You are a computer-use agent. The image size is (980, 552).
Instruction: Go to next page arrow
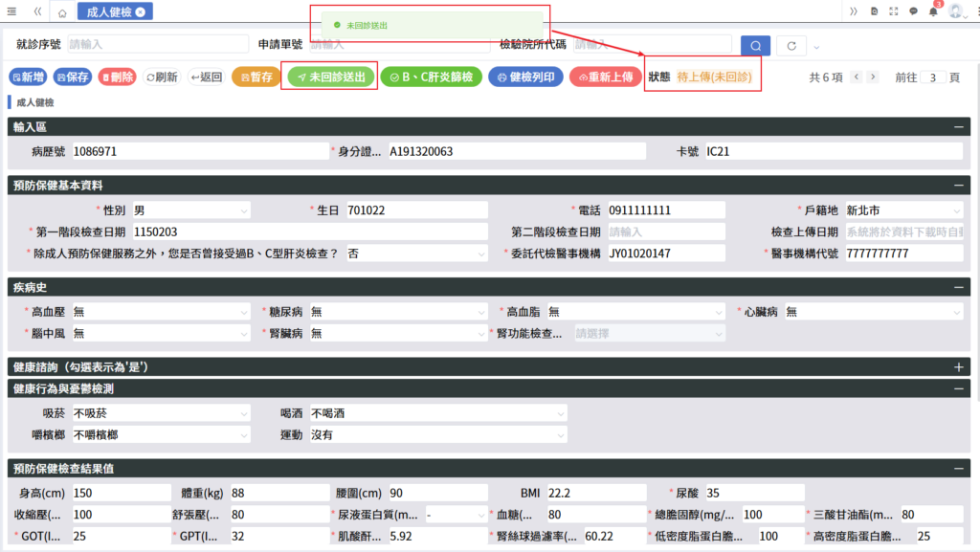coord(874,77)
